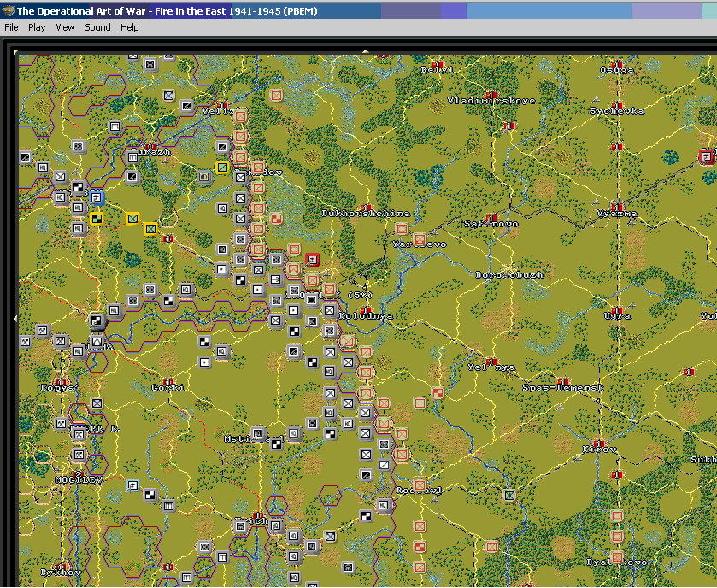Viewport: 717px width, 588px height.
Task: Select the Soviet unit on Dyatkovo
Action: click(617, 557)
